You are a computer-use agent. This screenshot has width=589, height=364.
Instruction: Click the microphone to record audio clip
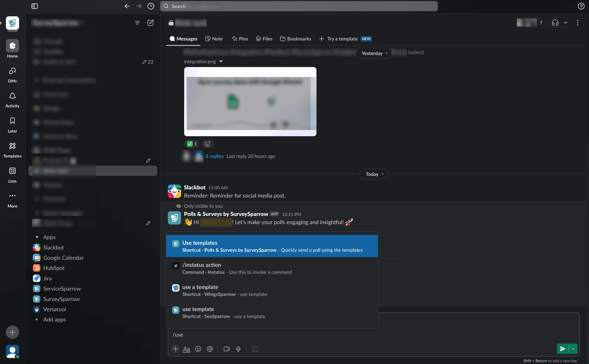point(238,349)
